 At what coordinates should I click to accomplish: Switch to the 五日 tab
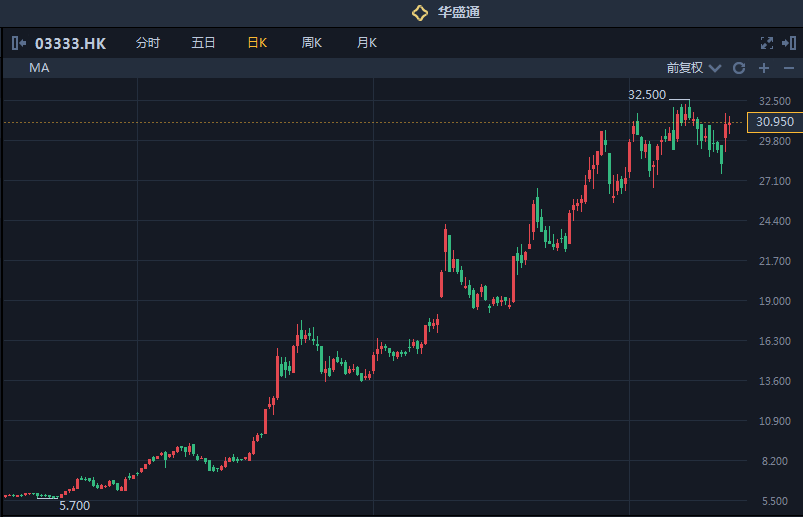point(203,43)
